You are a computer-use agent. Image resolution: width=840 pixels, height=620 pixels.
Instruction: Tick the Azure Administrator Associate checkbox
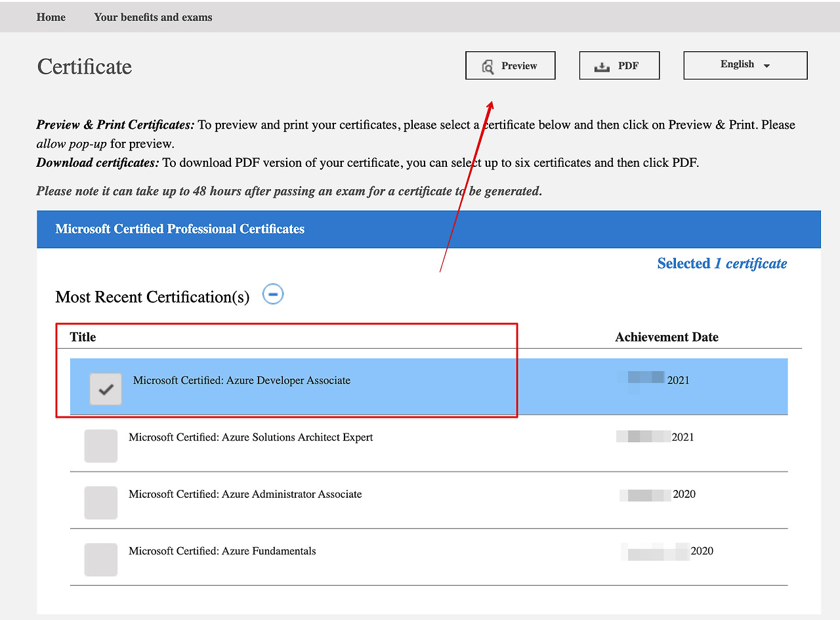click(x=101, y=503)
